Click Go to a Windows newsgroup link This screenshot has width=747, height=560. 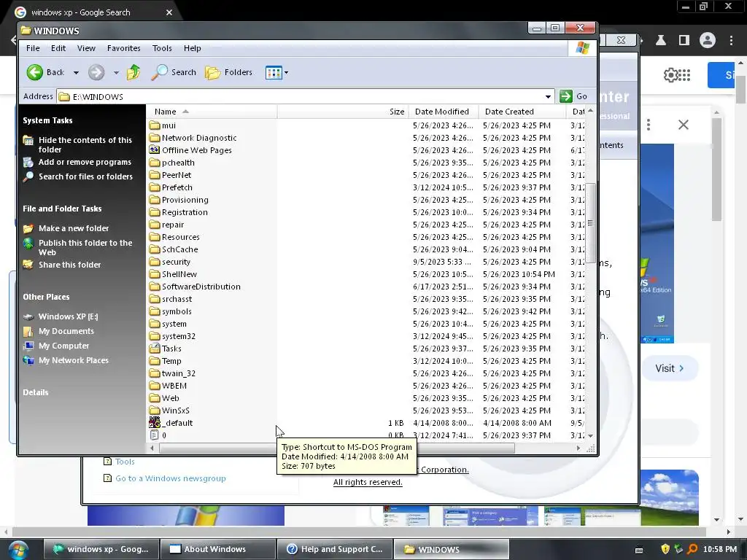pos(171,478)
